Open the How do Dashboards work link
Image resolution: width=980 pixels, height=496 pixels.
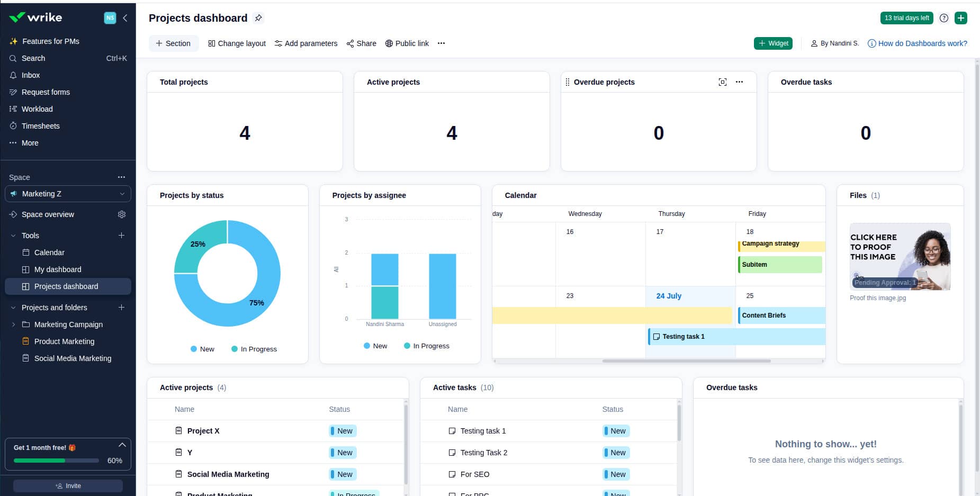click(x=922, y=43)
